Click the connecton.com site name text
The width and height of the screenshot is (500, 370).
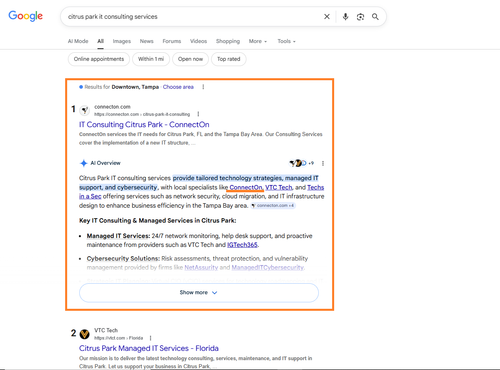(x=112, y=107)
